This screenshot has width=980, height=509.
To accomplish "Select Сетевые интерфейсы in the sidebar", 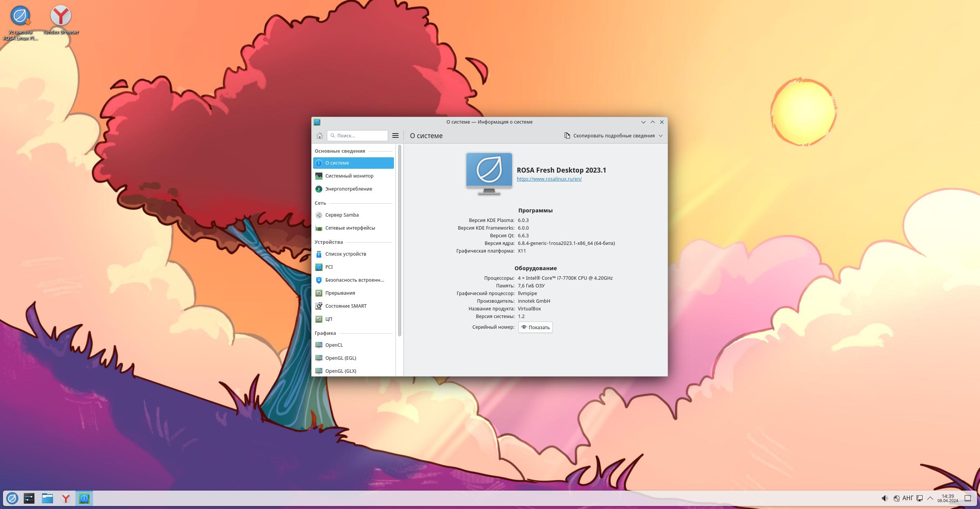I will pos(350,228).
